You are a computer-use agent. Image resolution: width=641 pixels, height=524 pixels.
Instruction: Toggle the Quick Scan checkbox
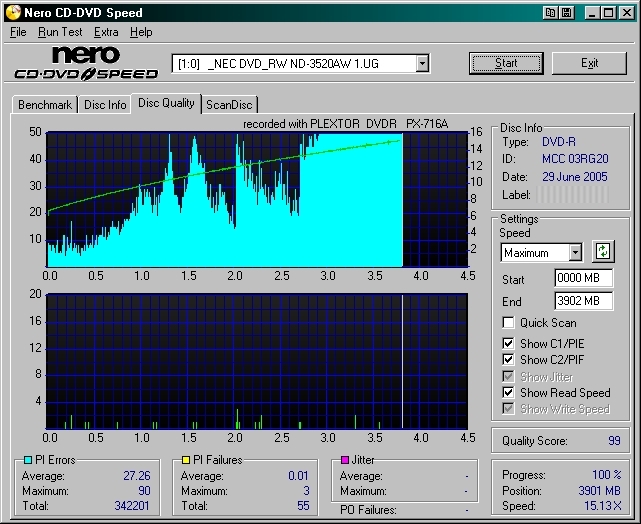[508, 322]
